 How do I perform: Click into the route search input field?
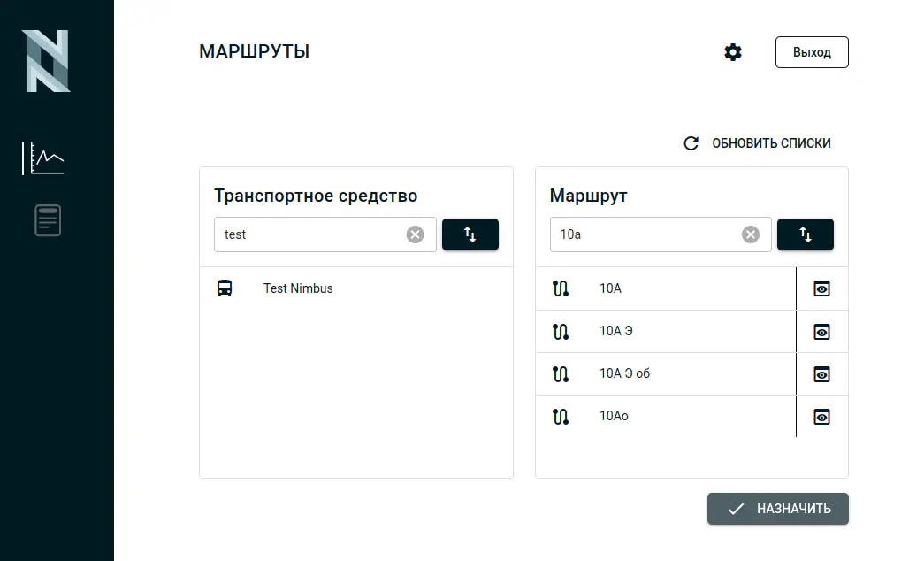[x=645, y=234]
